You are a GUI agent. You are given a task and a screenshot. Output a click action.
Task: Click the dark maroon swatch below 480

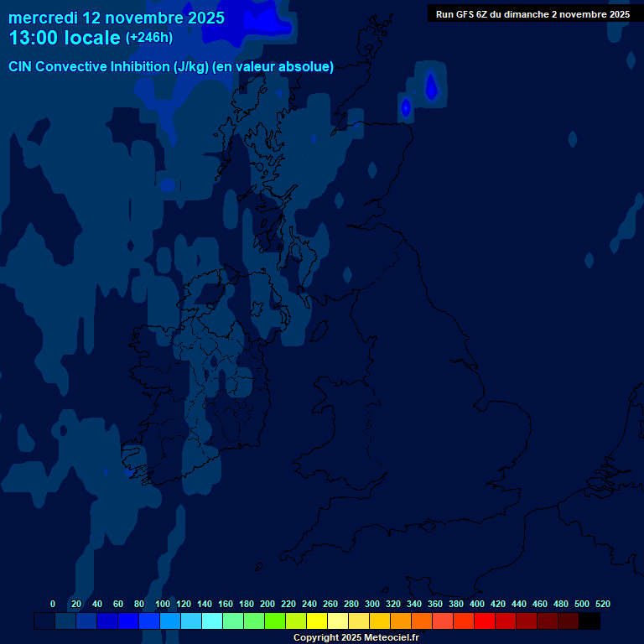coord(569,621)
